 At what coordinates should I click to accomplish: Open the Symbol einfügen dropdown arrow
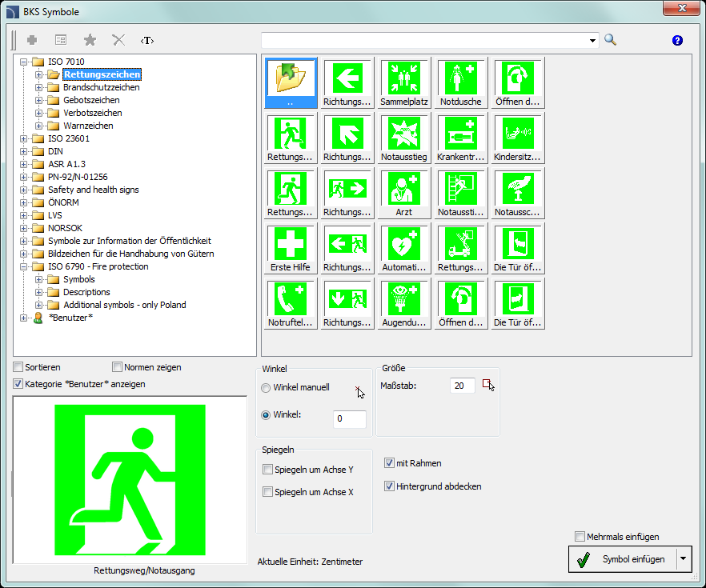pos(683,559)
